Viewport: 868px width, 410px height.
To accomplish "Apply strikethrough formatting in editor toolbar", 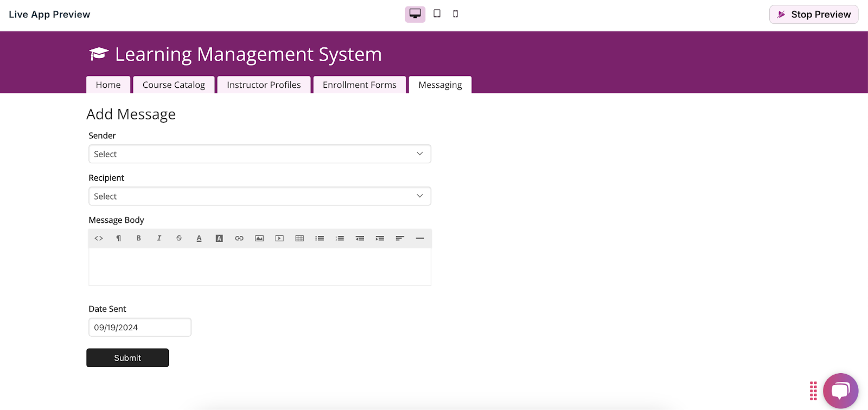I will click(179, 239).
